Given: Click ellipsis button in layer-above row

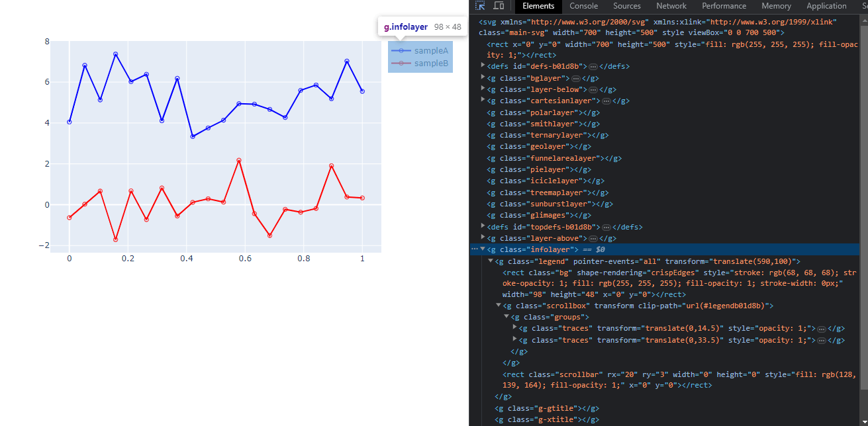Looking at the screenshot, I should click(x=593, y=238).
